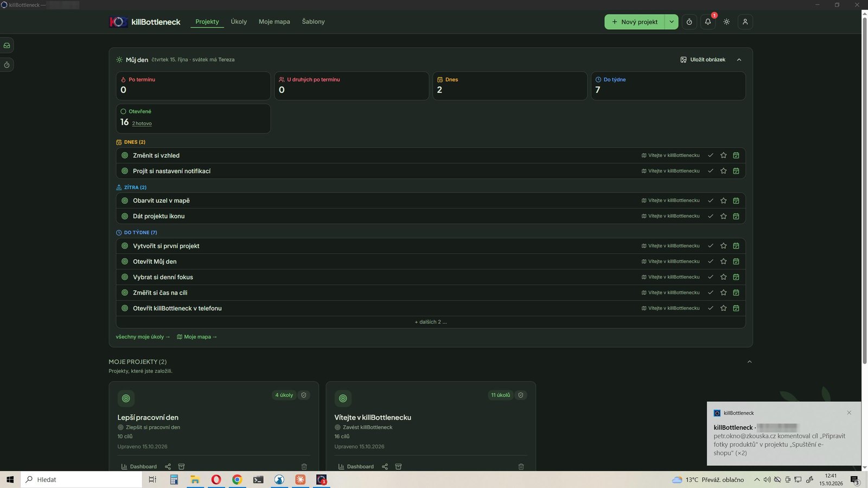868x488 pixels.
Task: Click the killBottleneck logo
Action: pyautogui.click(x=145, y=22)
